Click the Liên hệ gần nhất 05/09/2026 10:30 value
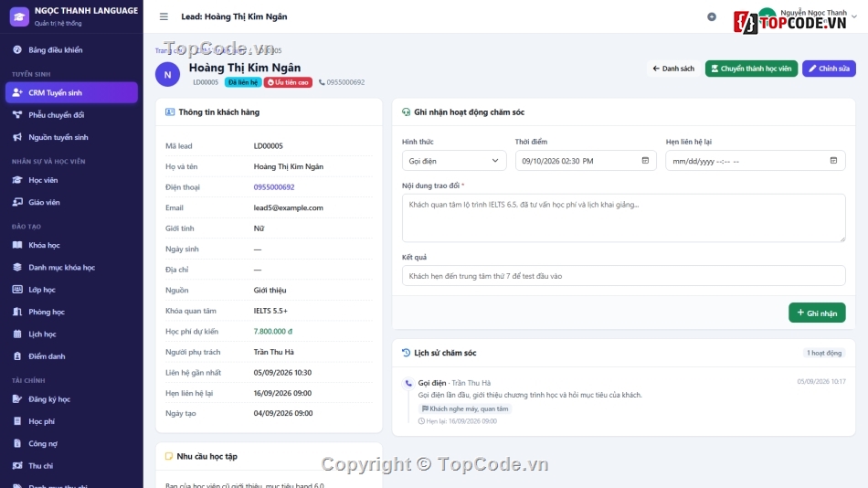This screenshot has width=868, height=488. [x=282, y=372]
